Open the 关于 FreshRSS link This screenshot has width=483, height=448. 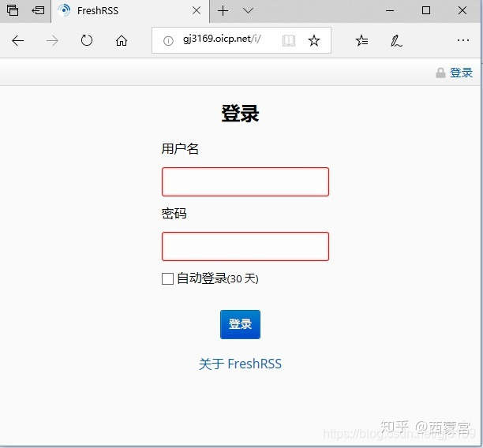coord(240,364)
